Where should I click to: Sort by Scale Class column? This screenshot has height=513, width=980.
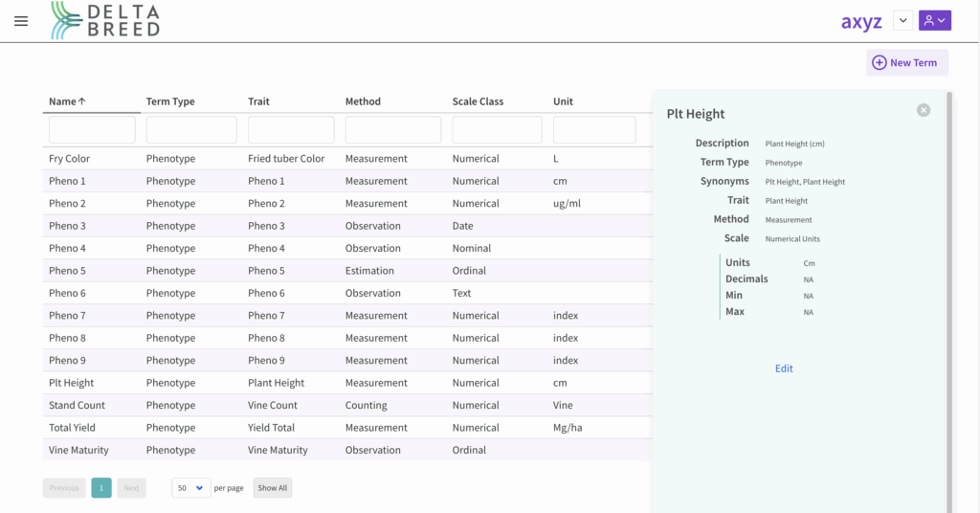pos(478,101)
